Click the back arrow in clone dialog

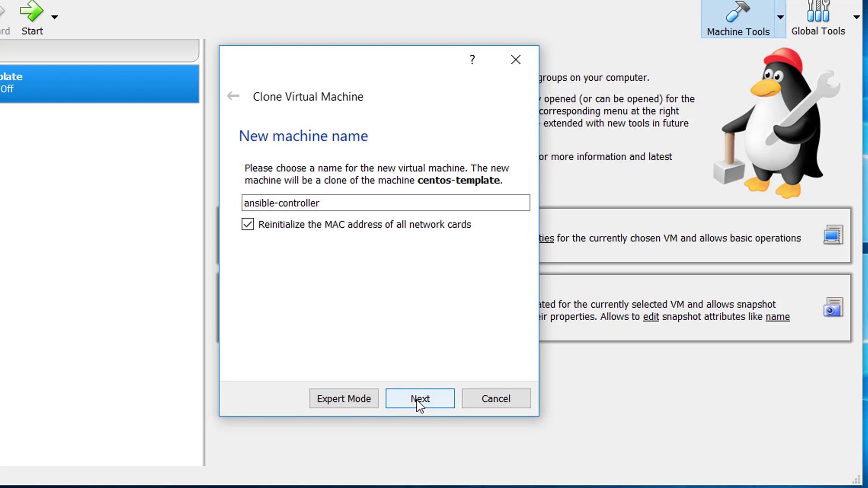[x=233, y=96]
